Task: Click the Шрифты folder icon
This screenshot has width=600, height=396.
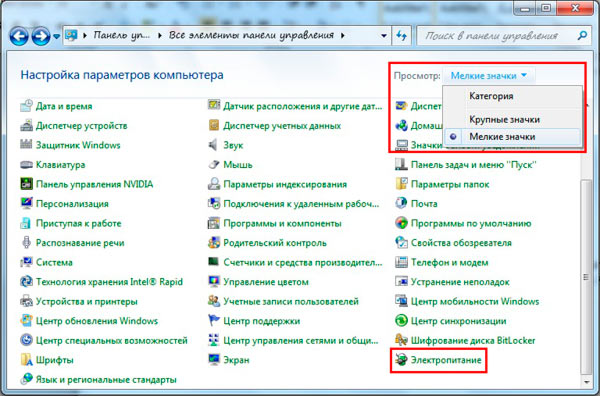Action: [26, 360]
